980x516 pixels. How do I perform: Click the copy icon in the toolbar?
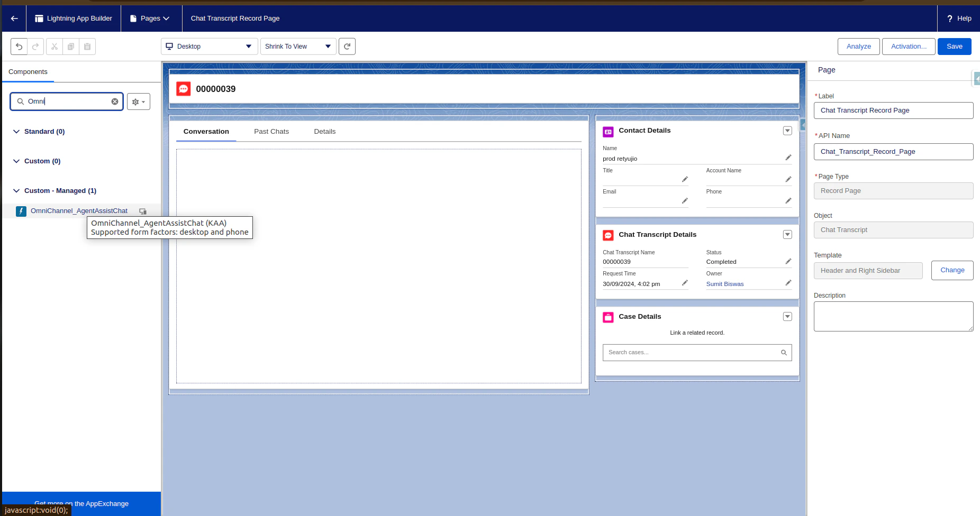tap(70, 47)
